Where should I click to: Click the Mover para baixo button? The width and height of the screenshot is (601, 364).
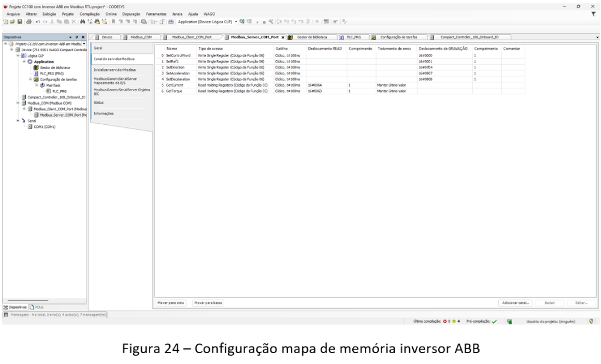point(207,303)
